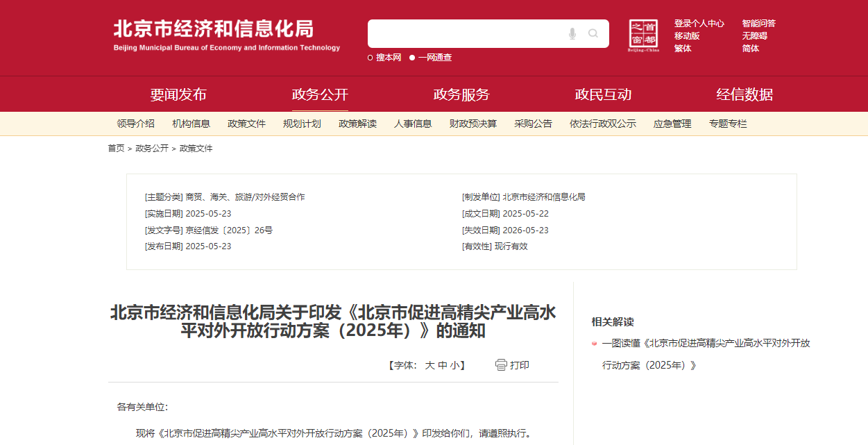Click 首页 in the breadcrumb
This screenshot has width=868, height=445.
click(116, 149)
